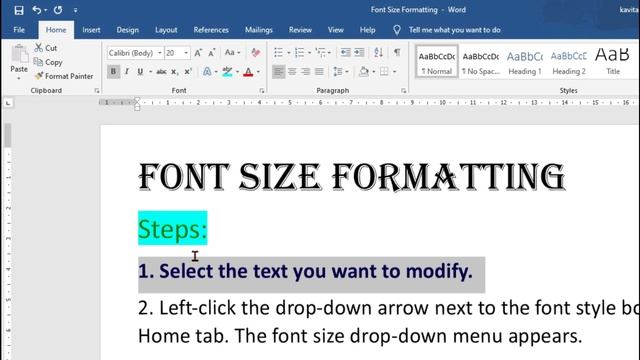Open the Clipboard pane dialog launcher
Screen dimensions: 640x360
pos(97,91)
